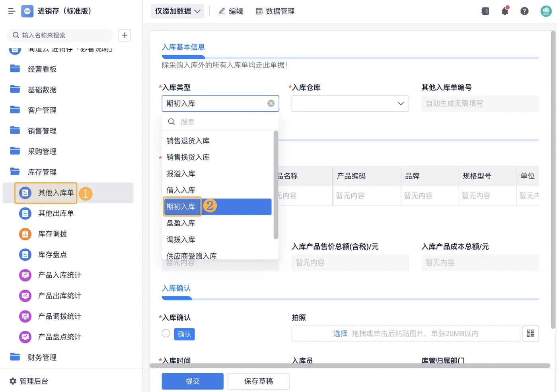
Task: Select the 入库确认 radio button
Action: click(x=166, y=334)
